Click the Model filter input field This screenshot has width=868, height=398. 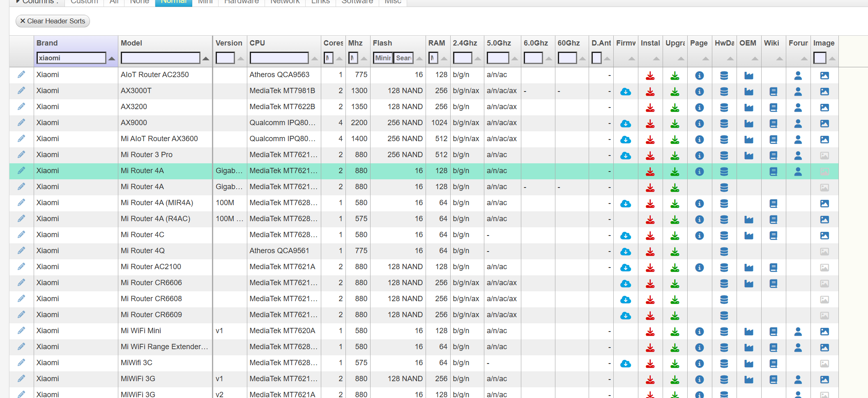tap(161, 58)
